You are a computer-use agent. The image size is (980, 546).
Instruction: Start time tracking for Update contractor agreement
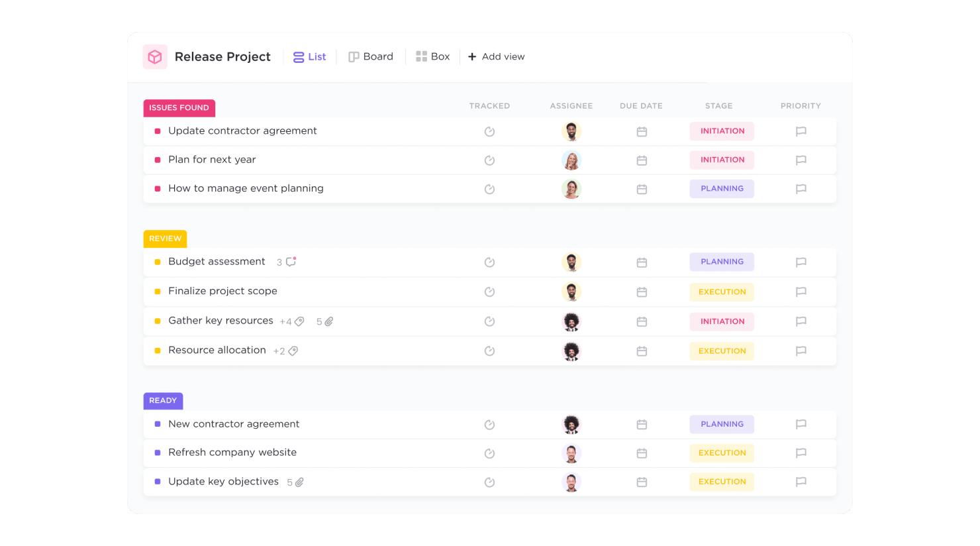[x=489, y=132]
